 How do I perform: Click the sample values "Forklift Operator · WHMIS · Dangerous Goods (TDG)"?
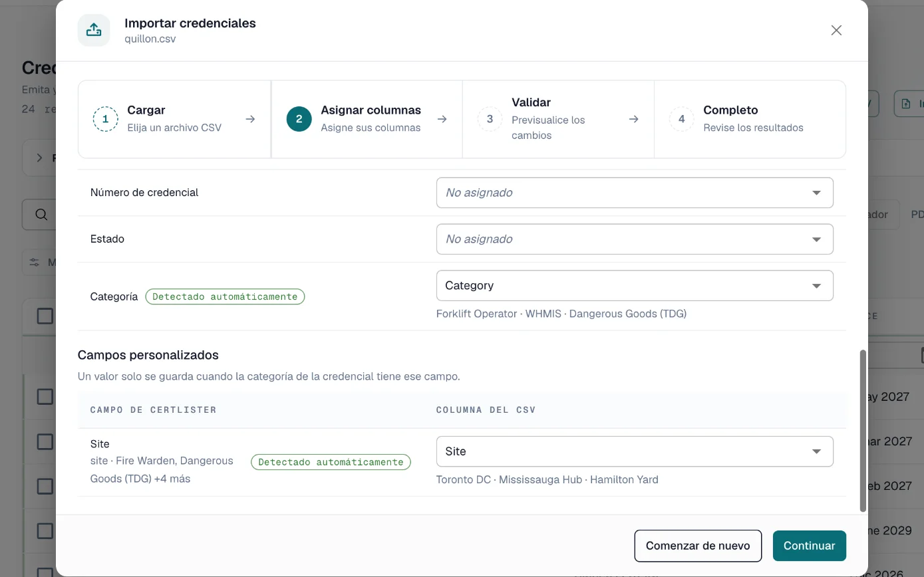click(561, 314)
